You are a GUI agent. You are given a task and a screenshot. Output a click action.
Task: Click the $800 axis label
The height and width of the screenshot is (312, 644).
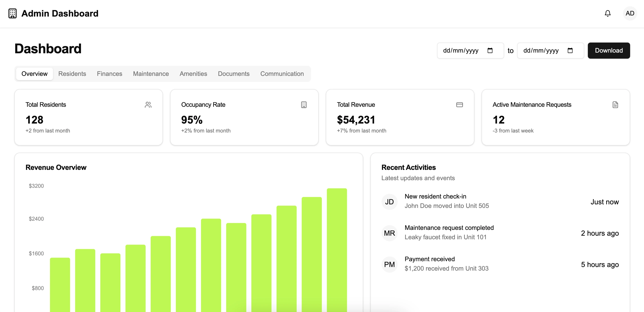[x=38, y=288]
